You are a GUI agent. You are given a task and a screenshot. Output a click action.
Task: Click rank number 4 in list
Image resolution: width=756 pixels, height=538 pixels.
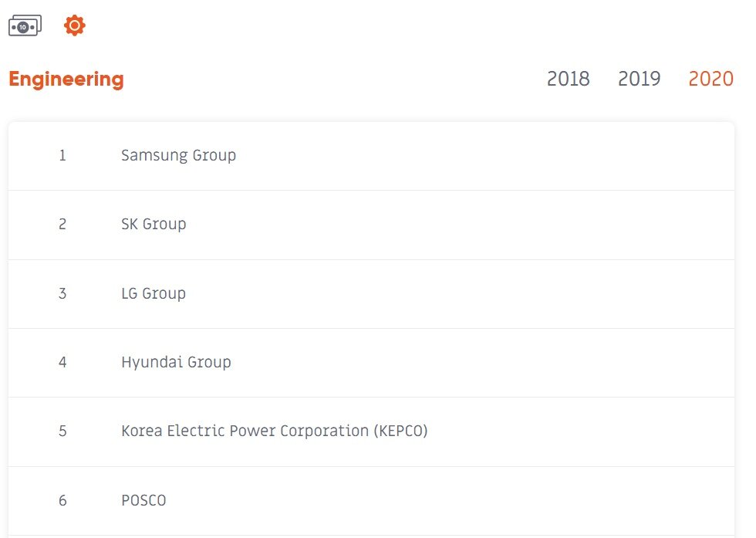(x=62, y=362)
